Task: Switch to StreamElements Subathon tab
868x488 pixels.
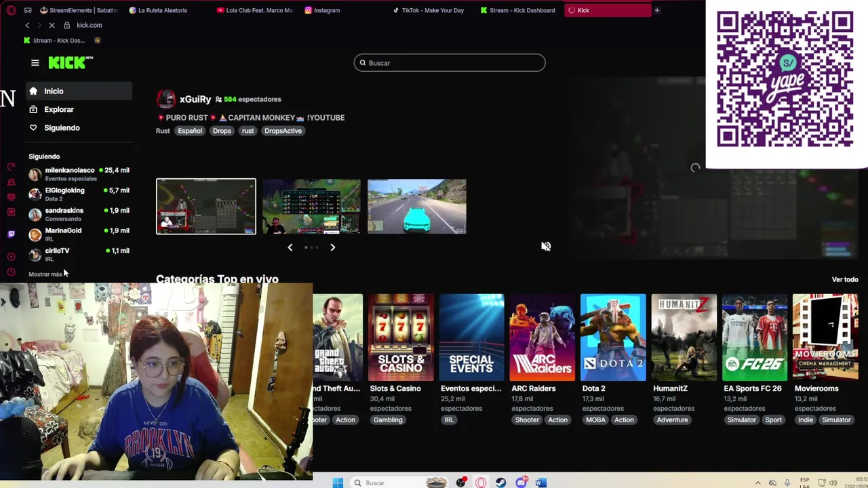Action: tap(79, 10)
